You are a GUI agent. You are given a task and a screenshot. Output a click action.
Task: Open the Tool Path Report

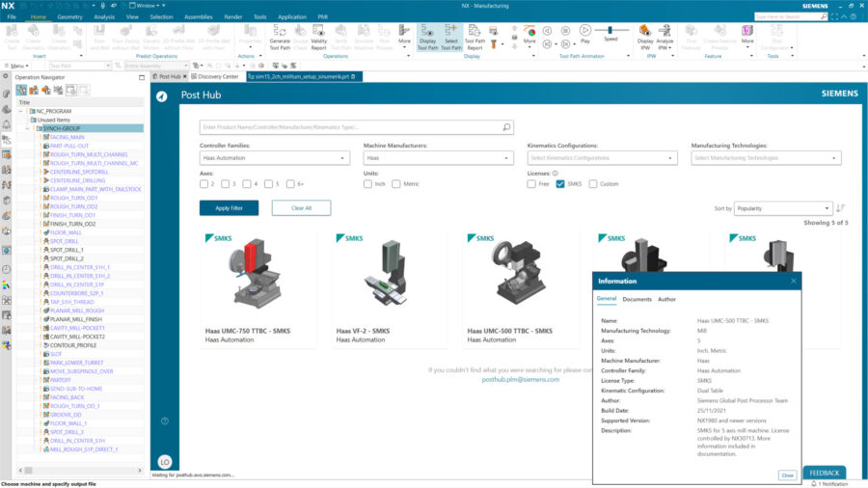click(x=475, y=36)
